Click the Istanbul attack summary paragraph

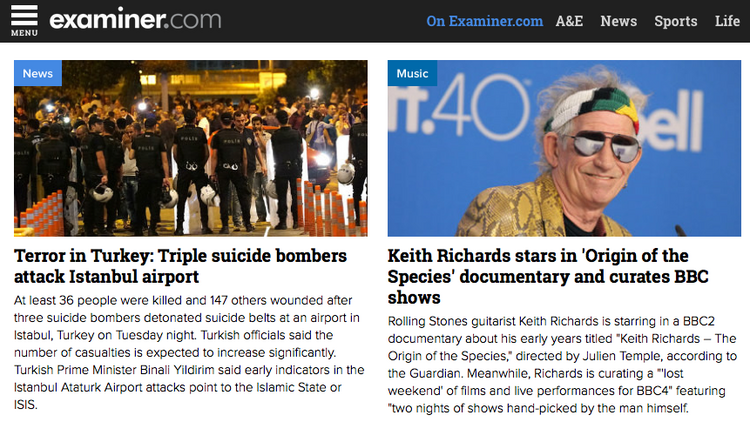pyautogui.click(x=189, y=352)
